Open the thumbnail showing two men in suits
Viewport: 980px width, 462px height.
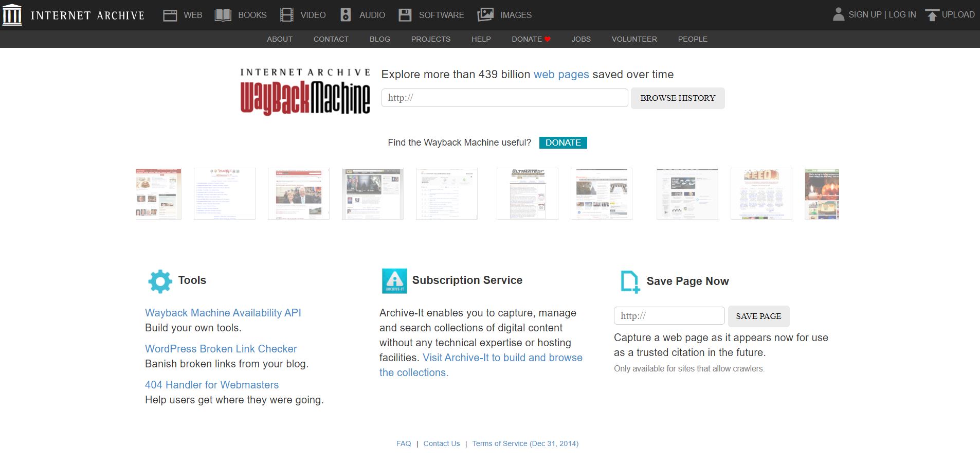pos(299,193)
